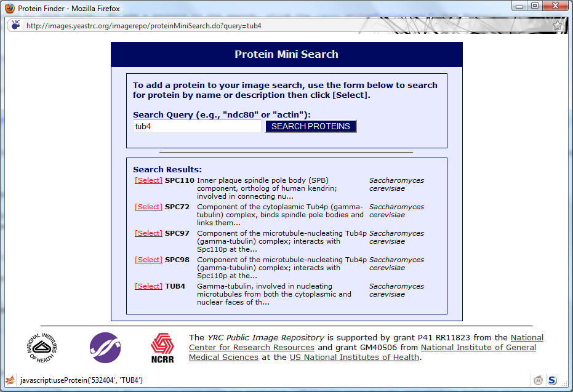Viewport: 573px width, 392px height.
Task: Click the blue S icon in status bar
Action: point(552,380)
